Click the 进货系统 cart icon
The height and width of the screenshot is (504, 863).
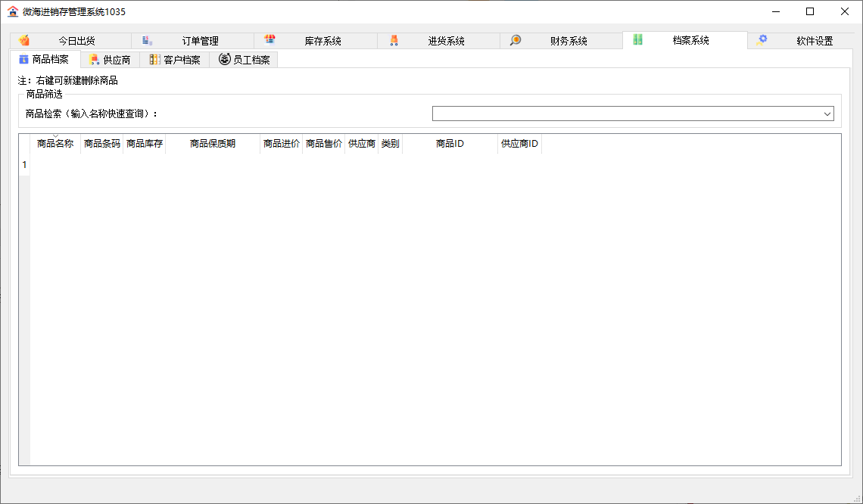pyautogui.click(x=394, y=39)
